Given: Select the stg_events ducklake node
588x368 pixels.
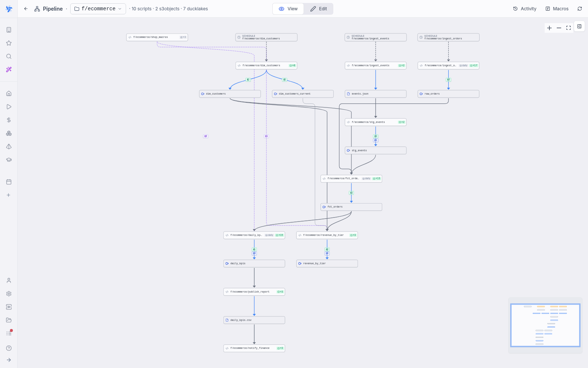Looking at the screenshot, I should [376, 151].
